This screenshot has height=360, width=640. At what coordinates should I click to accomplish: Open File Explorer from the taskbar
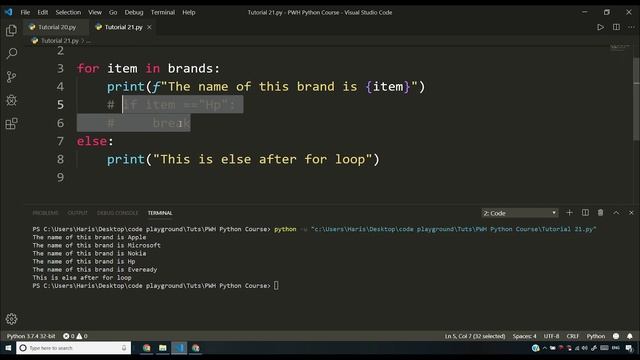coord(162,348)
